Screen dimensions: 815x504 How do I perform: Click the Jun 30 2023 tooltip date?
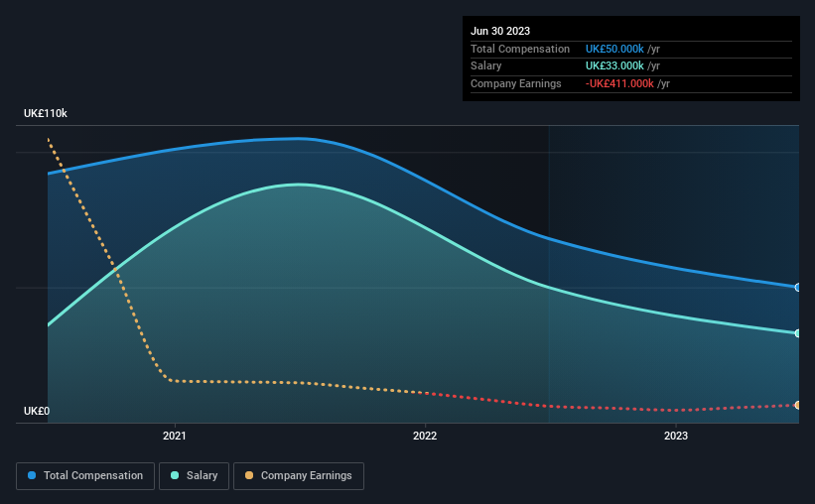pyautogui.click(x=500, y=31)
